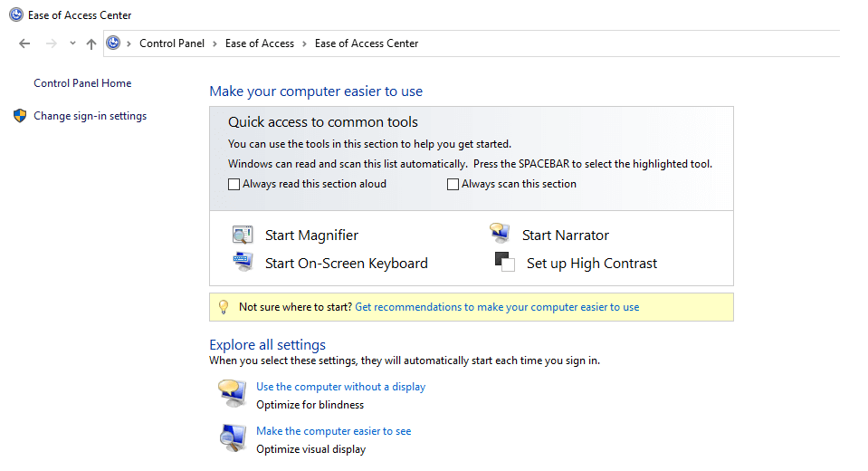This screenshot has height=471, width=868.
Task: Open the recent locations dropdown arrow
Action: click(x=72, y=43)
